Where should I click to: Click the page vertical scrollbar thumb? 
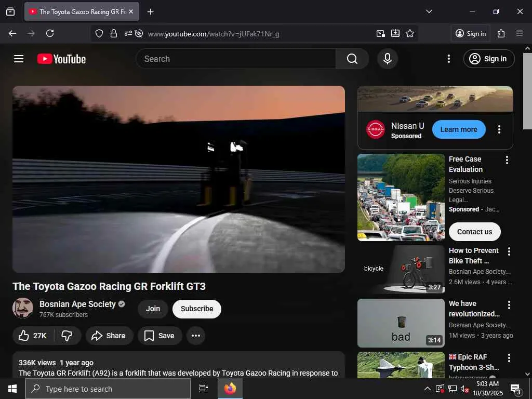pyautogui.click(x=527, y=91)
